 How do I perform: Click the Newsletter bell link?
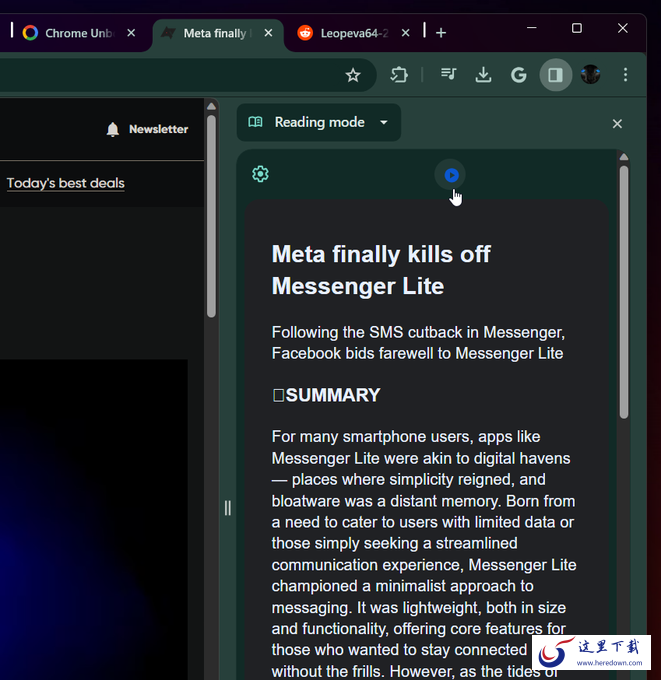tap(147, 129)
